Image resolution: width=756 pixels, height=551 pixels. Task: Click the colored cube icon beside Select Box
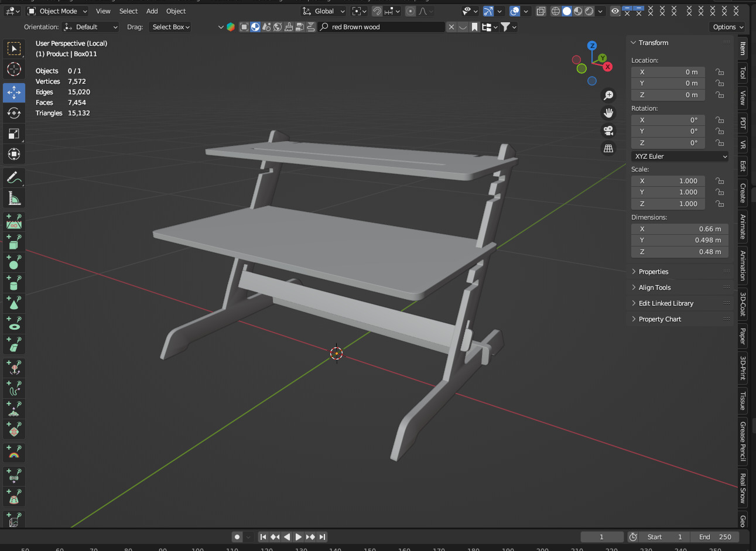click(x=231, y=27)
